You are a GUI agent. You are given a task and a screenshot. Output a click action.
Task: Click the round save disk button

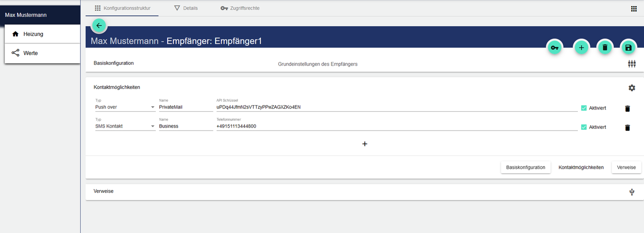[628, 48]
